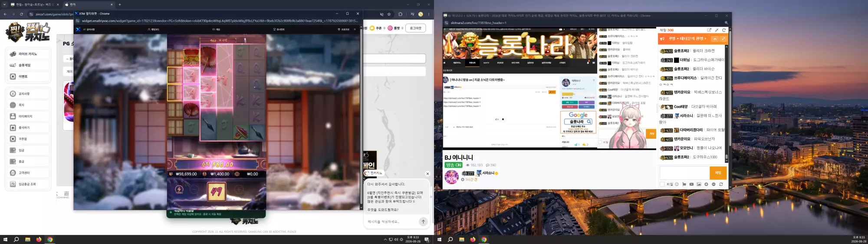Open 쪽지 messages in the casino sidebar
This screenshot has height=244, width=868.
coord(28,105)
